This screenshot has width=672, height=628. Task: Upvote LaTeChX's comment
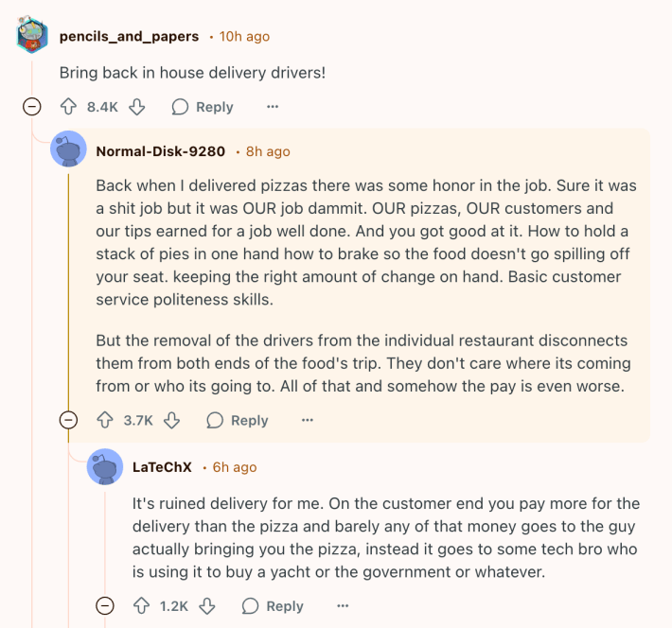(x=142, y=605)
